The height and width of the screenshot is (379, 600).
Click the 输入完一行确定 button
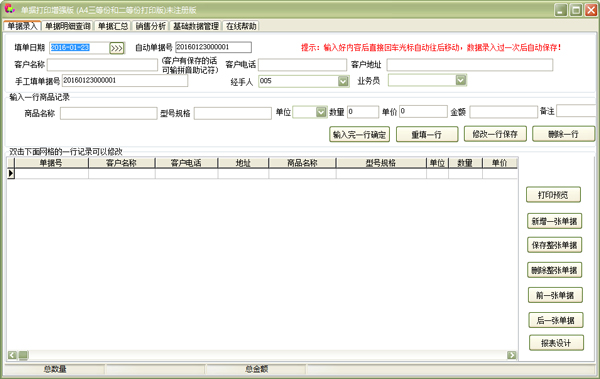[x=359, y=134]
